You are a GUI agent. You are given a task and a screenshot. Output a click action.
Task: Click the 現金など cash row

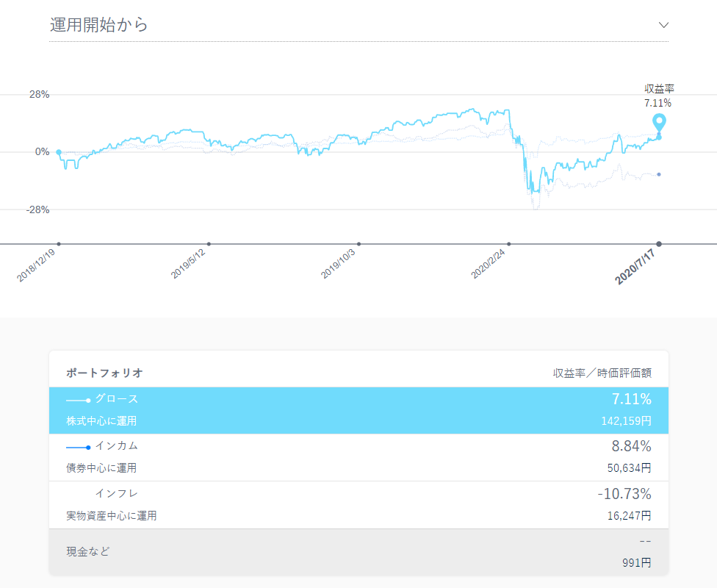(x=88, y=551)
